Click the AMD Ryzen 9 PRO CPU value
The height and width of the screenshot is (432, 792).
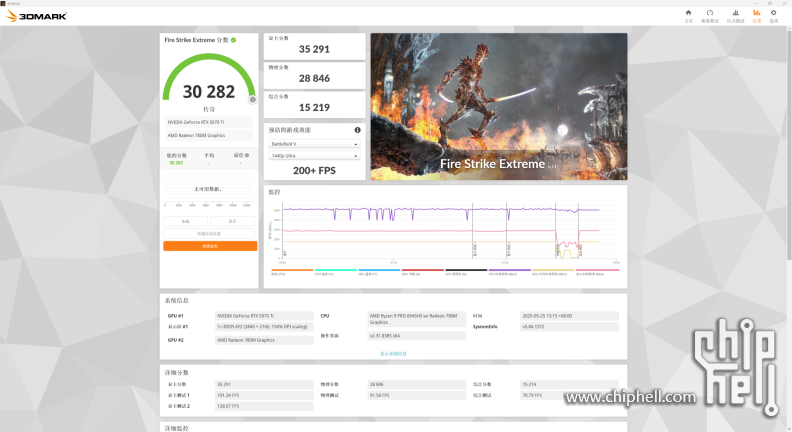point(417,319)
